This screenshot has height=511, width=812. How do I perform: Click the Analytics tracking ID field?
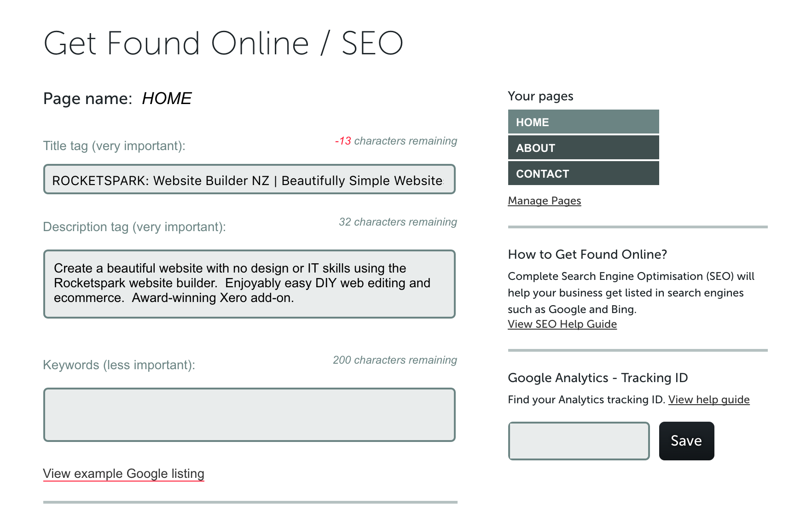tap(579, 441)
